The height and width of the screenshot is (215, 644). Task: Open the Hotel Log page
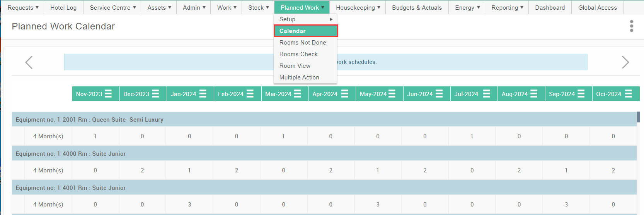(x=63, y=7)
